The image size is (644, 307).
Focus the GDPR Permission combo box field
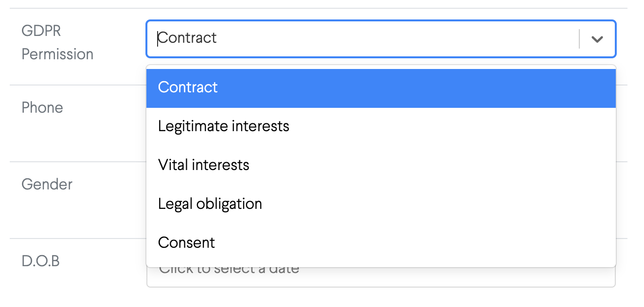coord(381,38)
